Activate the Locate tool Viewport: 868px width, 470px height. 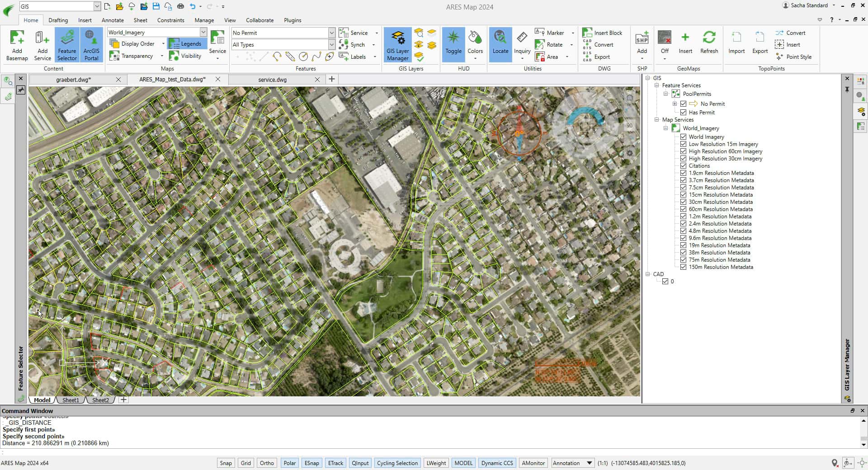pos(500,44)
